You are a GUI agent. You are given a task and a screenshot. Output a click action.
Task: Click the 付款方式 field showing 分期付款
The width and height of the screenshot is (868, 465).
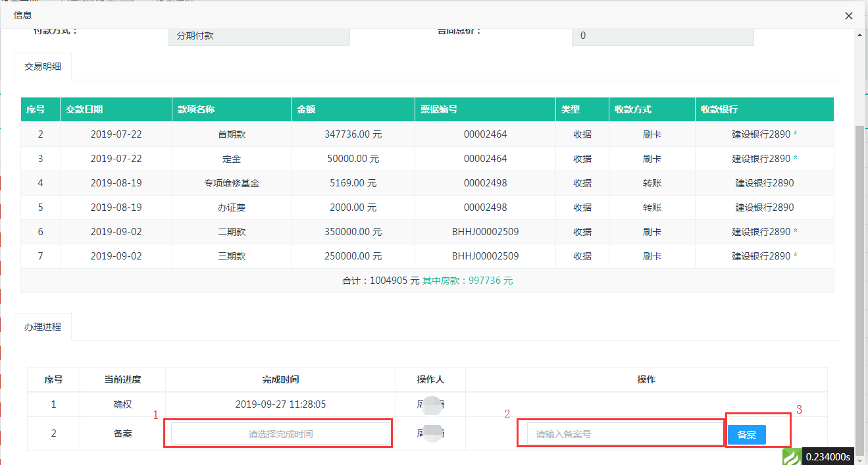point(259,36)
